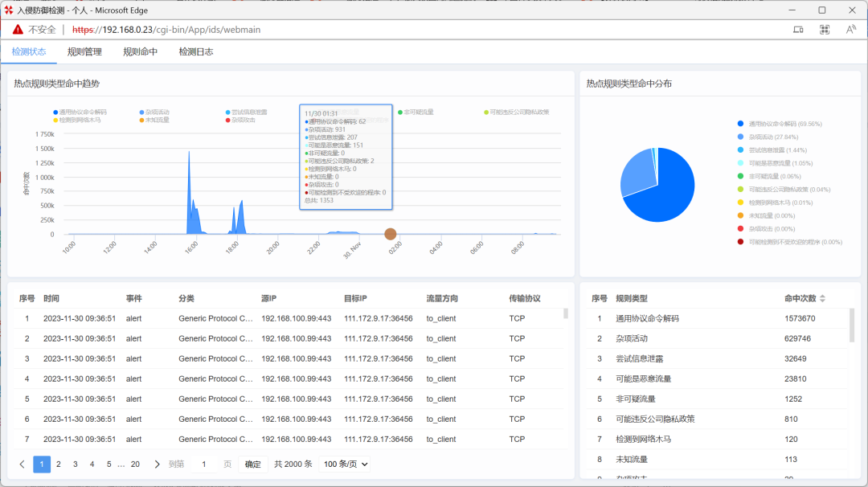Toggle pie legend item 非可疑流量 (0.06%)

pos(769,176)
